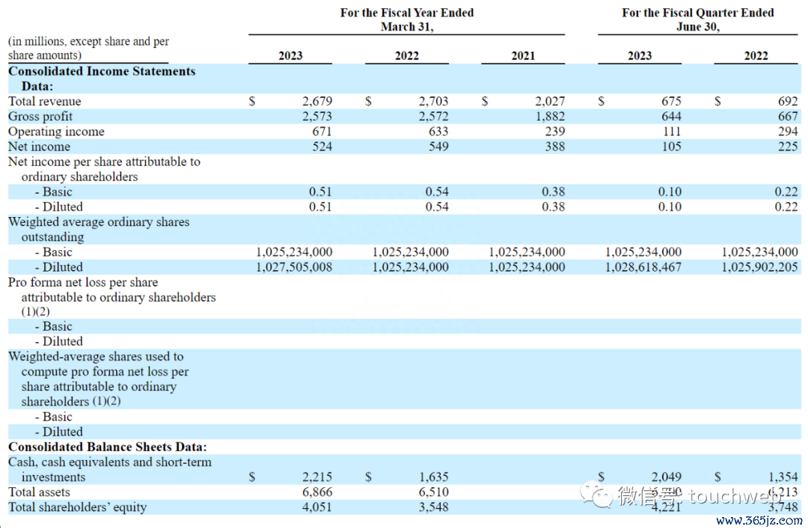Click the 'Operating income' row label
Screen dimensions: 808x532
tap(56, 132)
